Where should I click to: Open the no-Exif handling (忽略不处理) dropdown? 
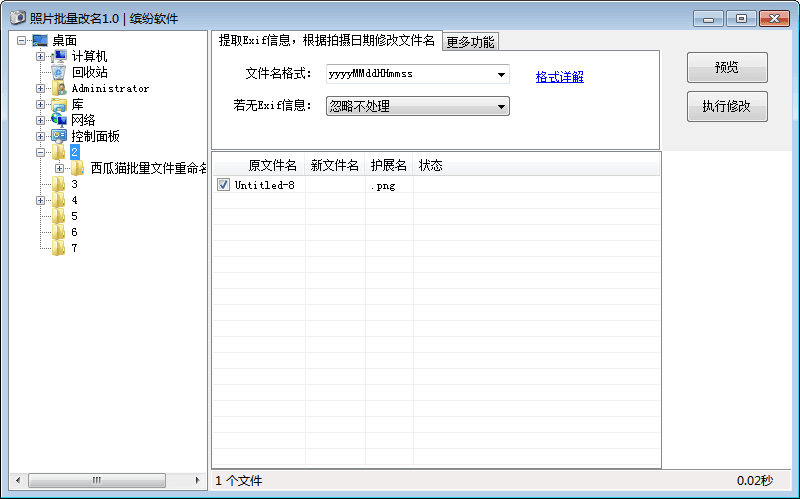[500, 107]
